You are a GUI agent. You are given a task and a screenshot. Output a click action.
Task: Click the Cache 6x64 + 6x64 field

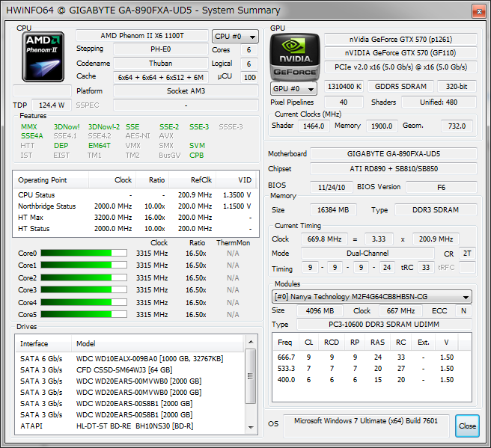(161, 77)
